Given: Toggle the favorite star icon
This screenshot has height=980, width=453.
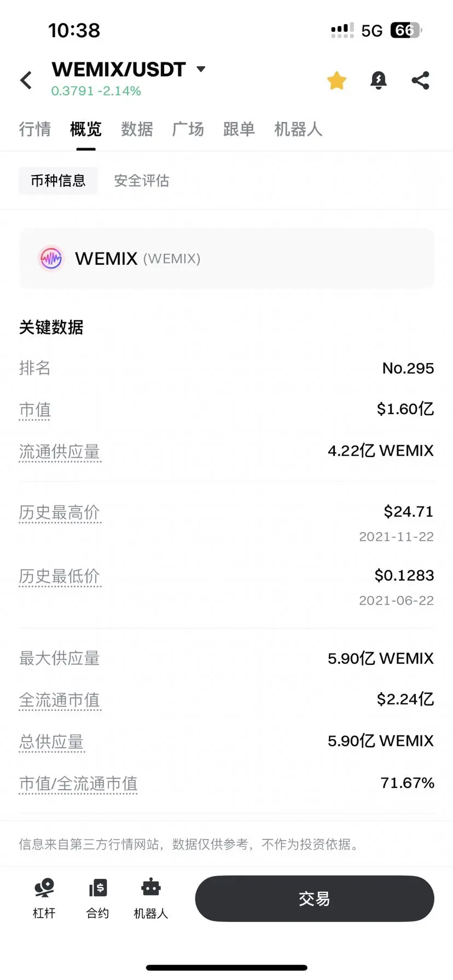Looking at the screenshot, I should (336, 80).
